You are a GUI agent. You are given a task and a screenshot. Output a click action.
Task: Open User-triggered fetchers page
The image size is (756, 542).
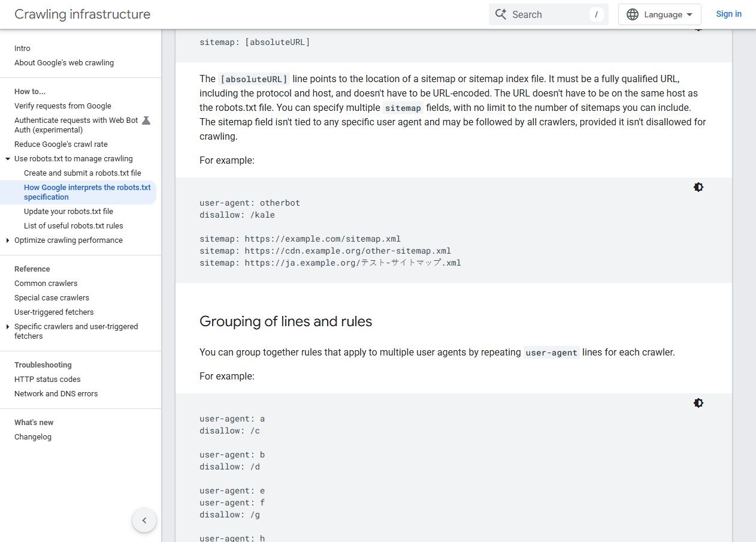[x=54, y=312]
